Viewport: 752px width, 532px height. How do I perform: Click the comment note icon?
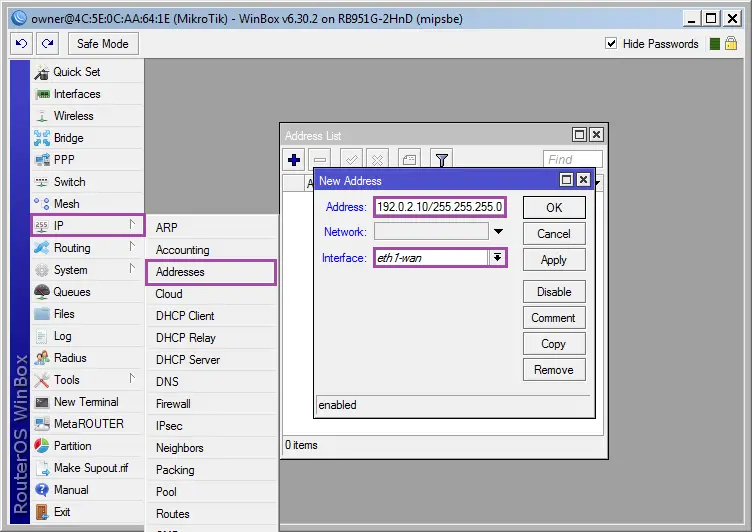tap(409, 159)
